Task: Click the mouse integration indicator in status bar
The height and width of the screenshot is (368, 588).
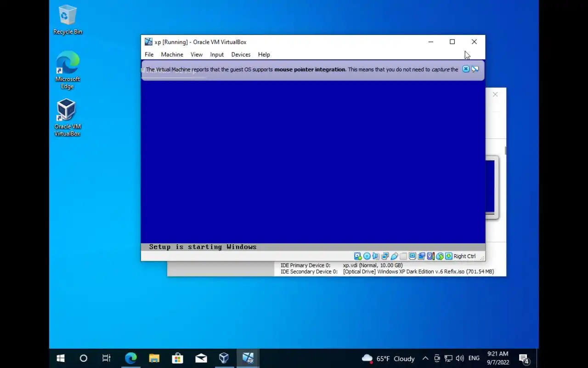Action: (x=440, y=256)
